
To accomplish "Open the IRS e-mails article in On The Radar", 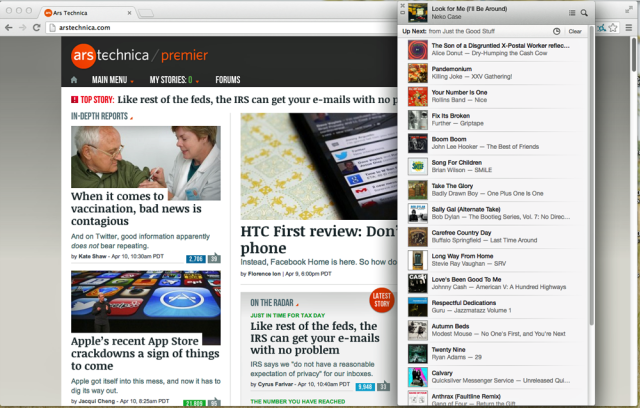I will (315, 338).
